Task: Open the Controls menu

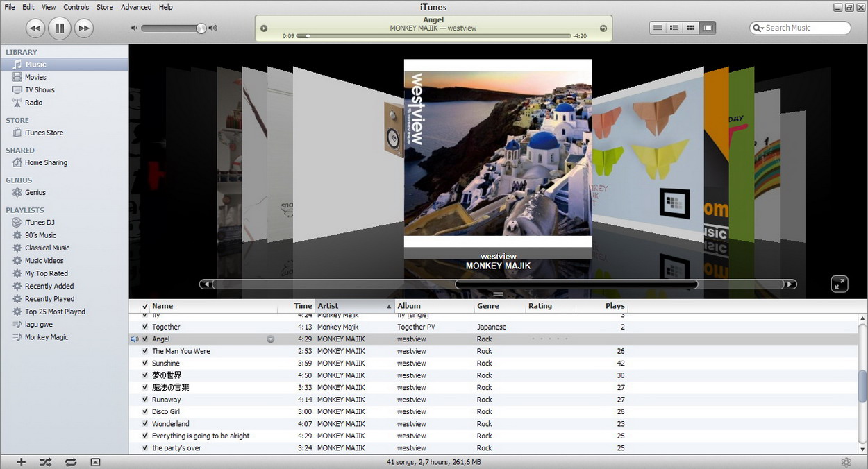Action: click(x=76, y=7)
